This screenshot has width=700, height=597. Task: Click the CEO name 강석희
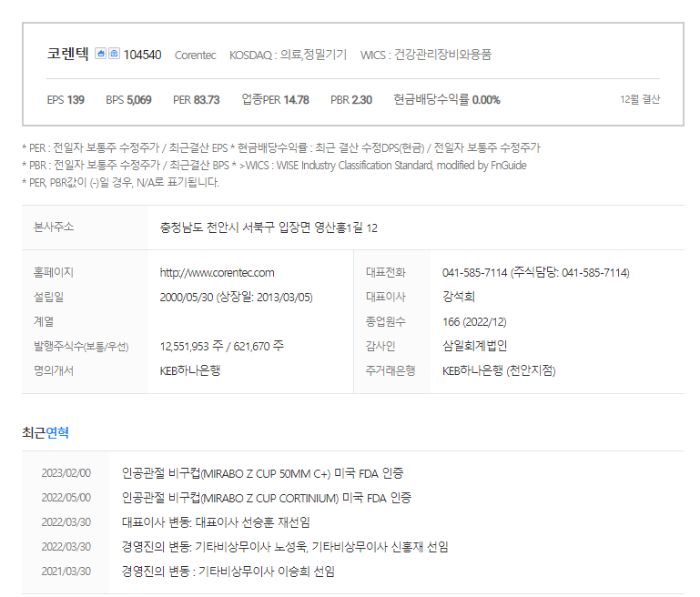[x=459, y=297]
